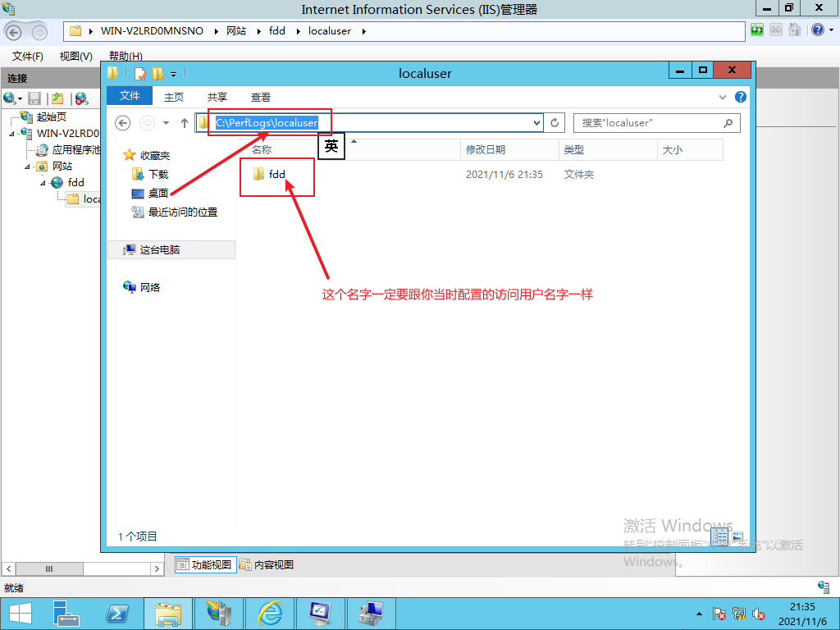Viewport: 840px width, 630px height.
Task: Collapse the fdd site node in the tree
Action: [43, 183]
